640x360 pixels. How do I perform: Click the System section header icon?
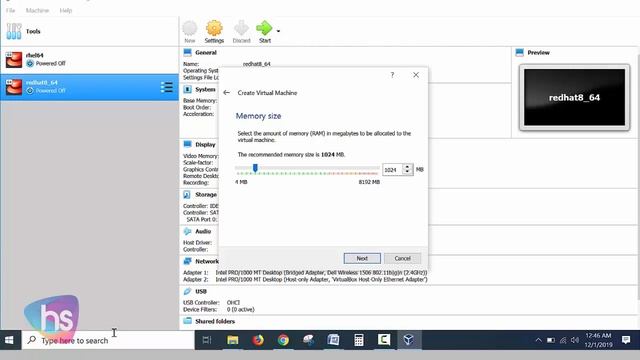pyautogui.click(x=187, y=89)
